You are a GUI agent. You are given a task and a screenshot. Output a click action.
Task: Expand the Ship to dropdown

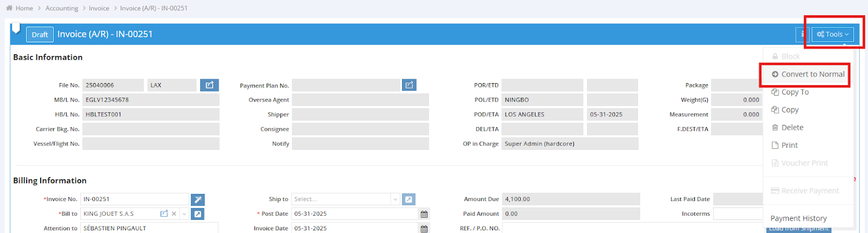(x=395, y=199)
